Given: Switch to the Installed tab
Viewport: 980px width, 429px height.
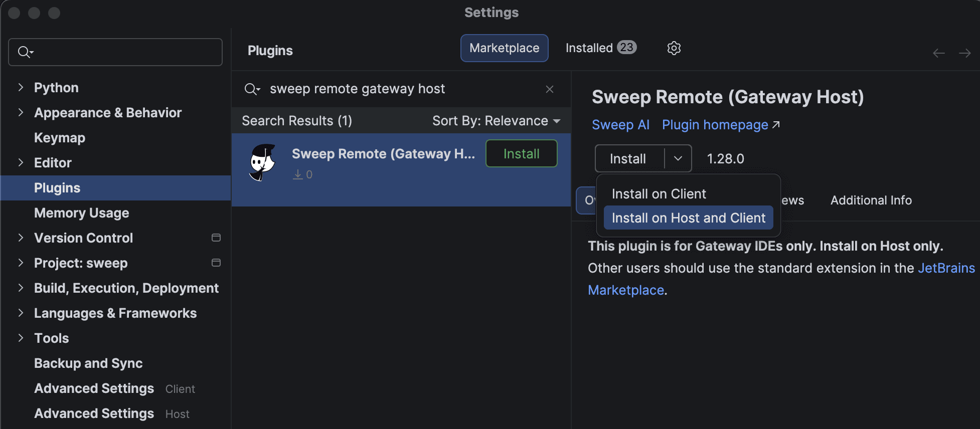Looking at the screenshot, I should (601, 48).
